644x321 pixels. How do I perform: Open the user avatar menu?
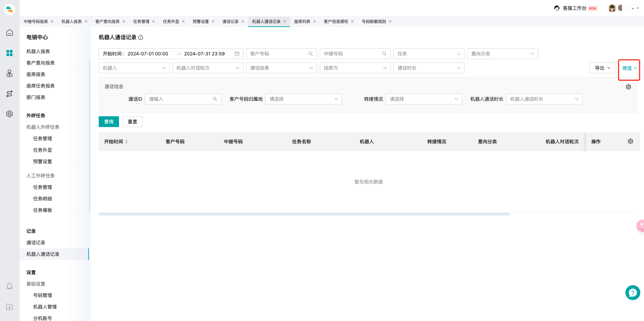click(612, 8)
